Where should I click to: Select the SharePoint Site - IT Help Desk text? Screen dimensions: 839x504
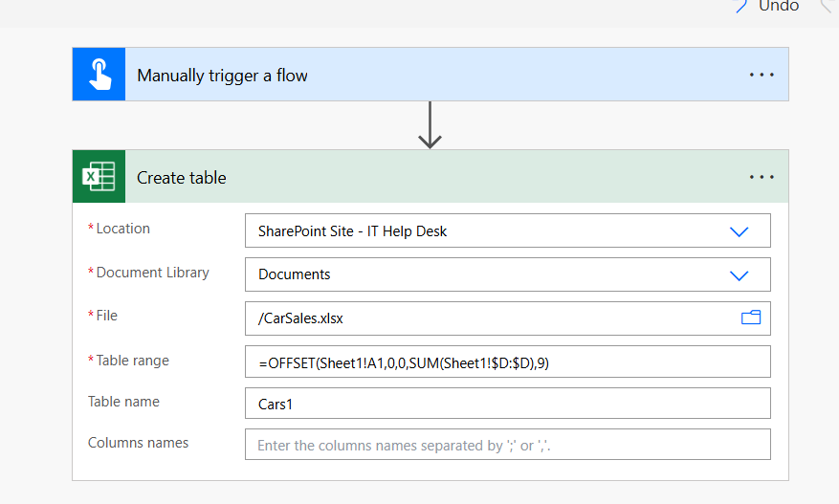click(x=352, y=231)
